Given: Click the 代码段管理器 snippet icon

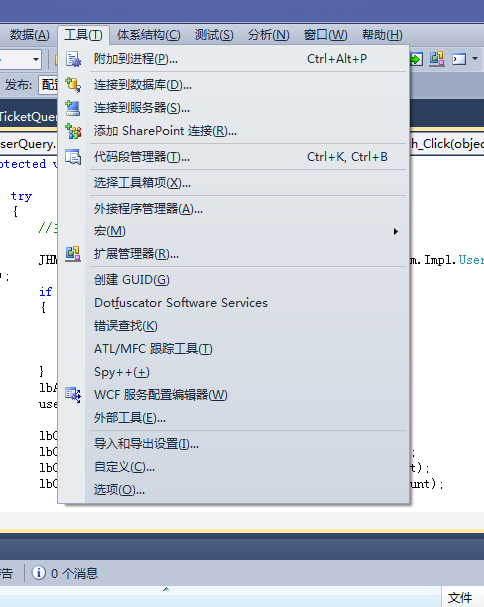Looking at the screenshot, I should pos(73,157).
